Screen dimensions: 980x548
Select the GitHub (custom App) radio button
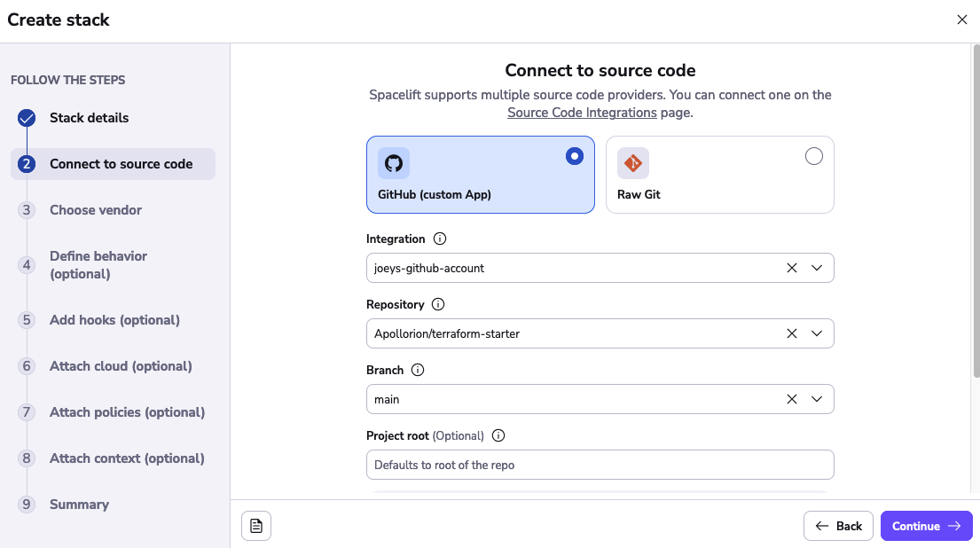coord(575,156)
